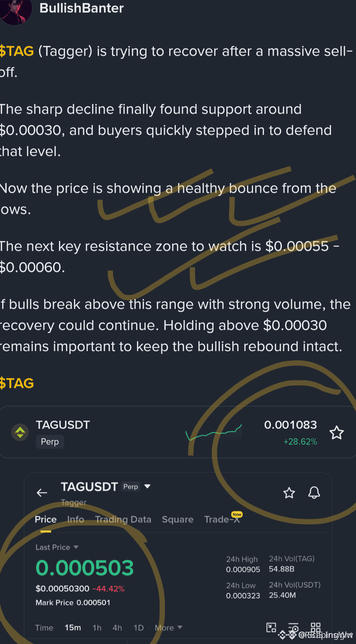This screenshot has width=356, height=644.
Task: Open the Trade-X tab
Action: pos(222,520)
